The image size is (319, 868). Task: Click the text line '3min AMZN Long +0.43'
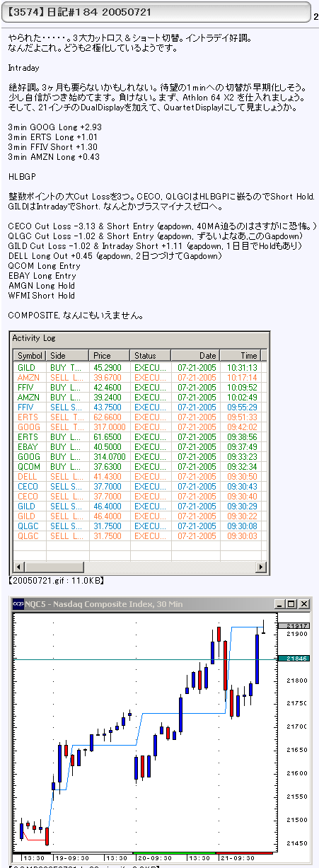point(54,157)
